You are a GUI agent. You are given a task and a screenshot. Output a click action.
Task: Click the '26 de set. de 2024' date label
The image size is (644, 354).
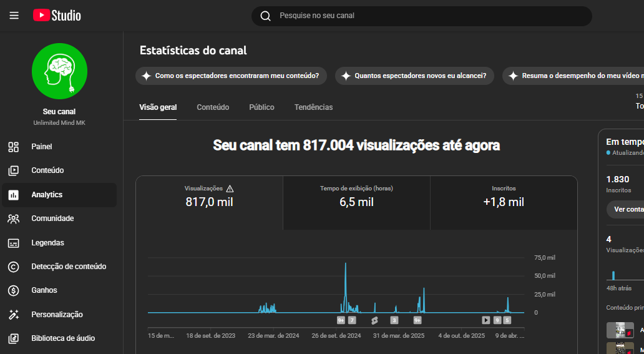coord(336,335)
